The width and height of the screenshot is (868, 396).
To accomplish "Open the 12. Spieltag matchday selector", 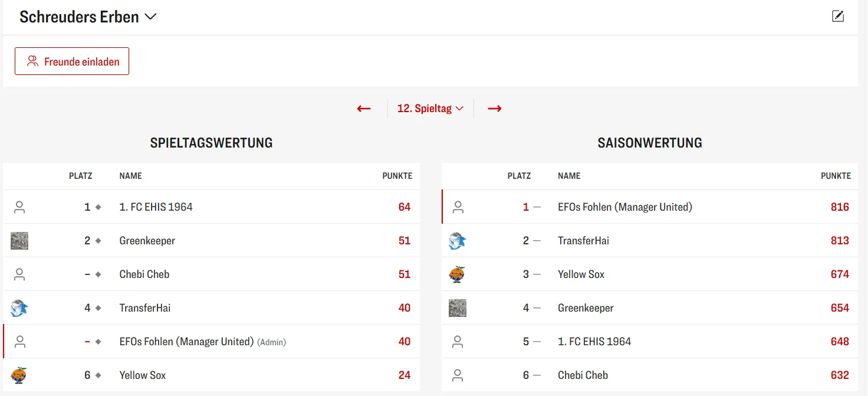I will (430, 109).
